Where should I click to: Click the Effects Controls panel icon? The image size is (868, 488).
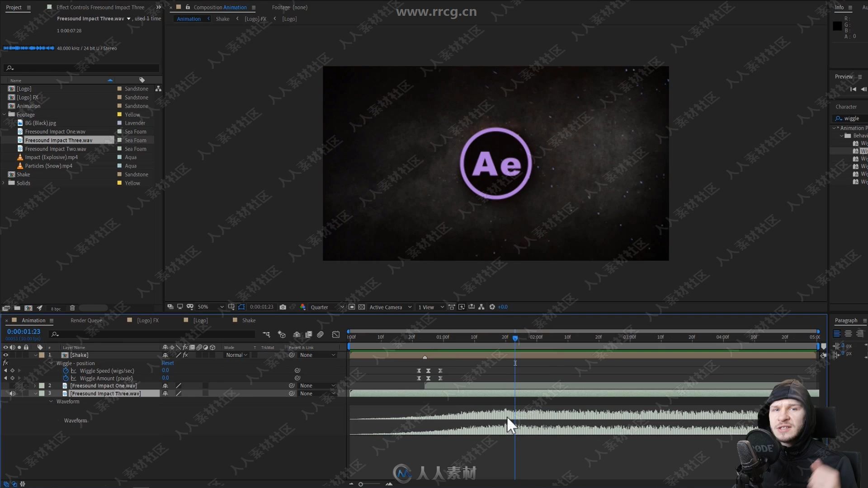tap(49, 7)
